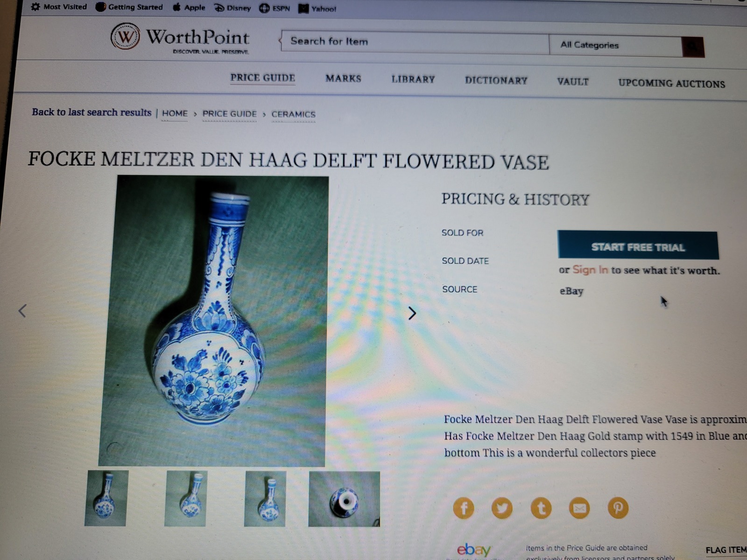Open the Price Guide menu tab
This screenshot has width=747, height=560.
[263, 78]
